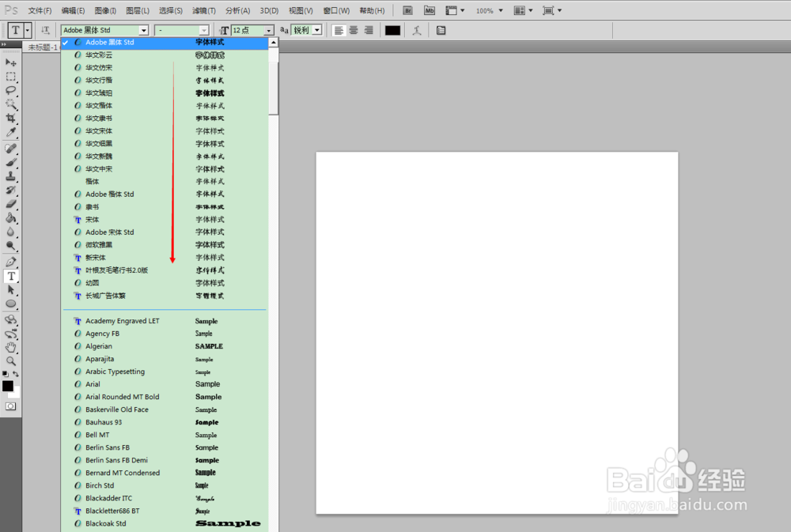Select the Blur tool
This screenshot has height=532, width=791.
tap(10, 232)
